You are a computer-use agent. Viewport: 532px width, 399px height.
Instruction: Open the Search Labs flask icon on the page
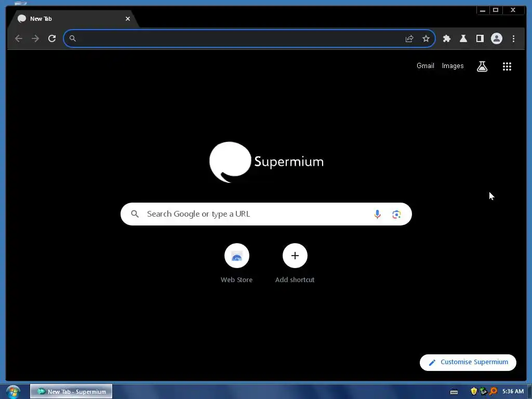coord(482,66)
